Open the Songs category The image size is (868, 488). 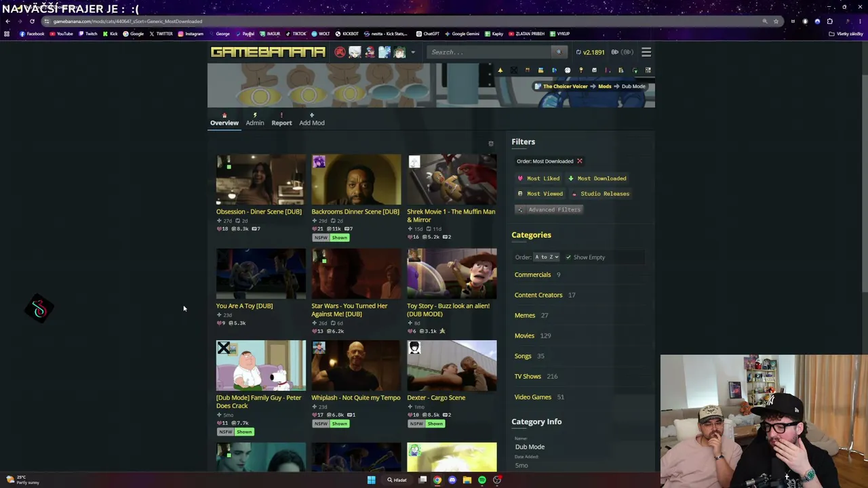(x=523, y=357)
